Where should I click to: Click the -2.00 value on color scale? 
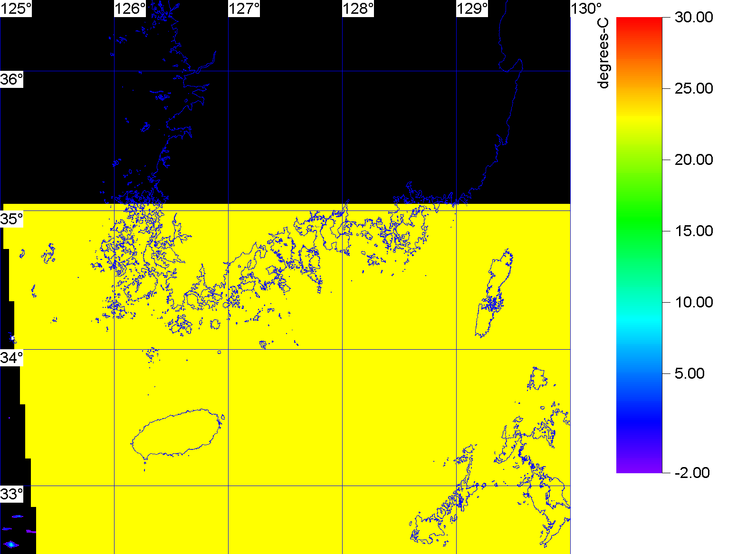click(x=692, y=473)
